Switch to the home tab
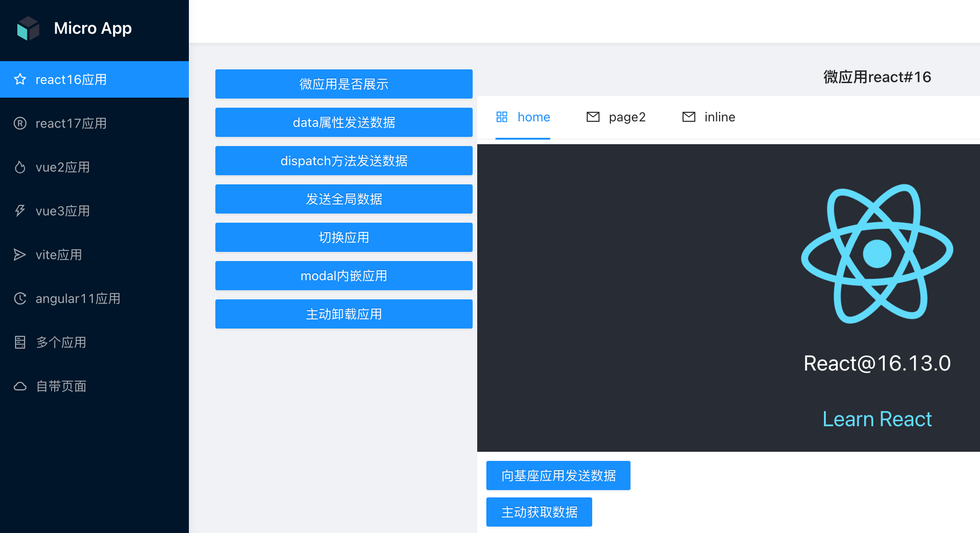Image resolution: width=980 pixels, height=533 pixels. tap(523, 117)
